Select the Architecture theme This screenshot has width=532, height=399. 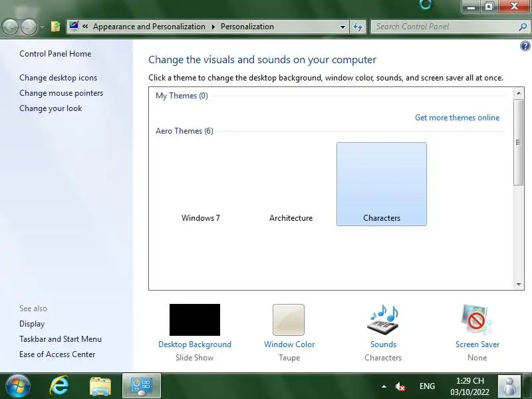291,184
